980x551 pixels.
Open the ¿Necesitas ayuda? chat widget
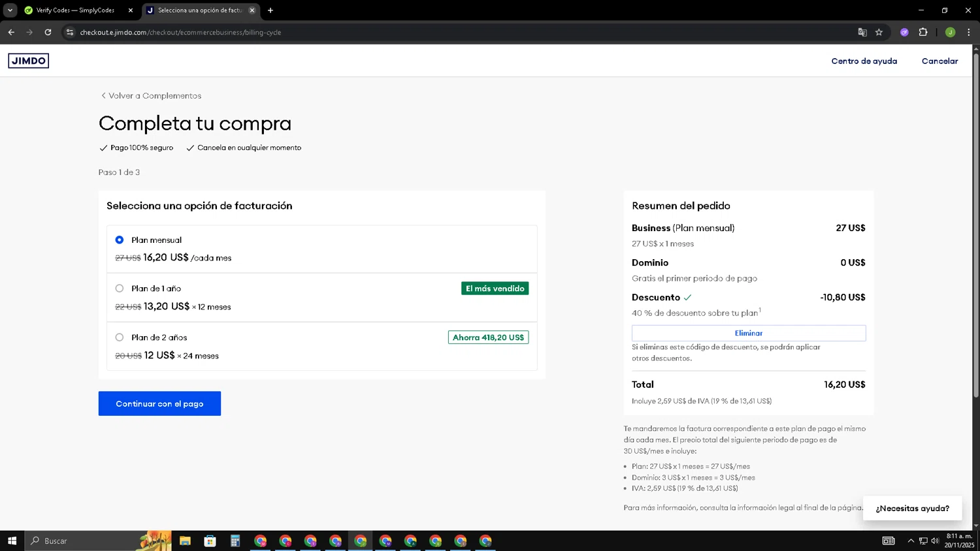pos(912,508)
